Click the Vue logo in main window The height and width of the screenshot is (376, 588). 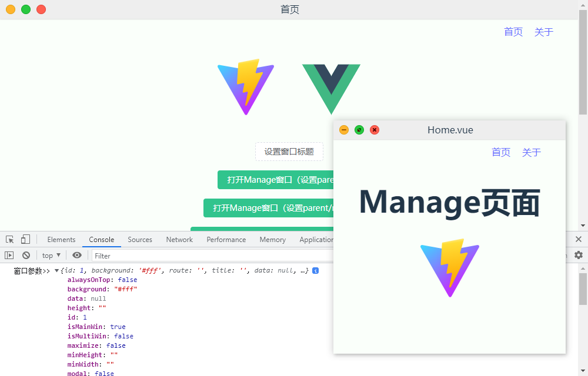331,89
